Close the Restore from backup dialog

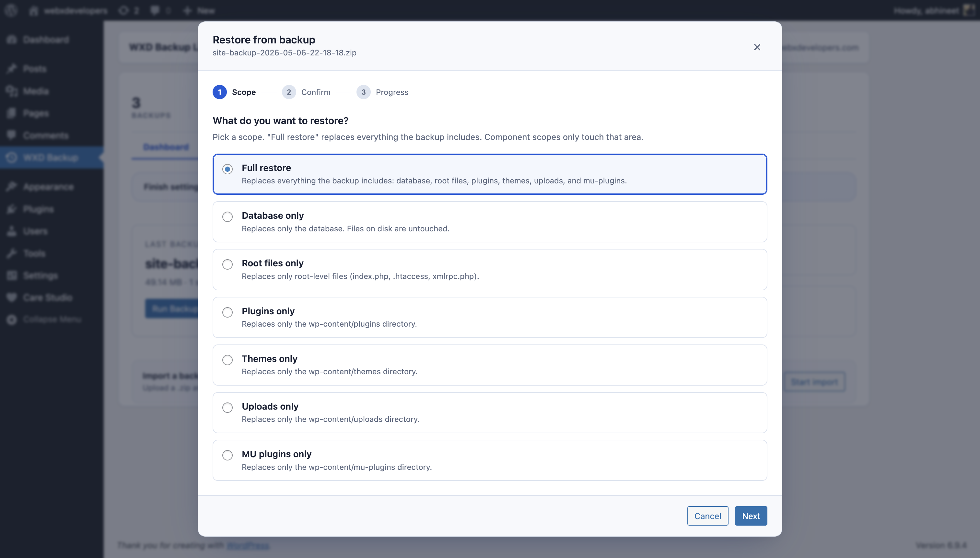point(757,47)
